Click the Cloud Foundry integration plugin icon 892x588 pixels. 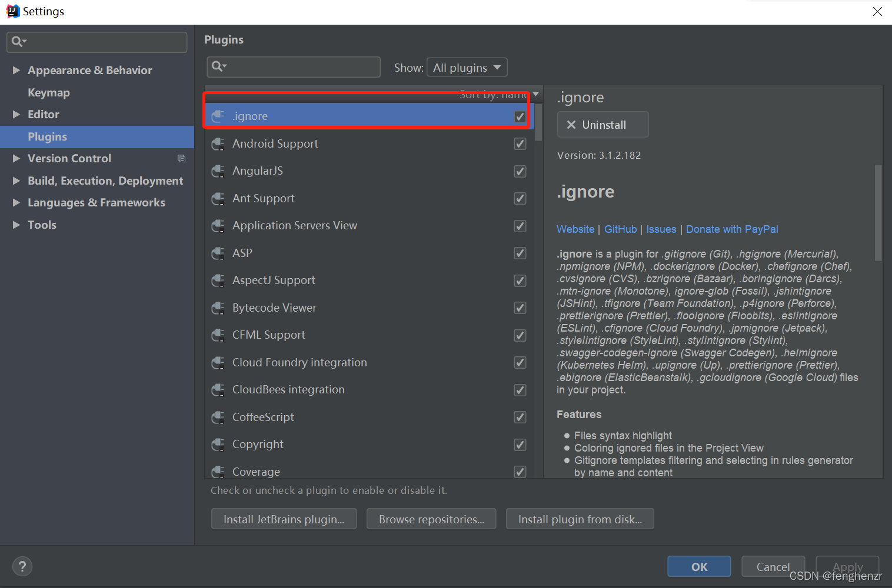pos(218,363)
